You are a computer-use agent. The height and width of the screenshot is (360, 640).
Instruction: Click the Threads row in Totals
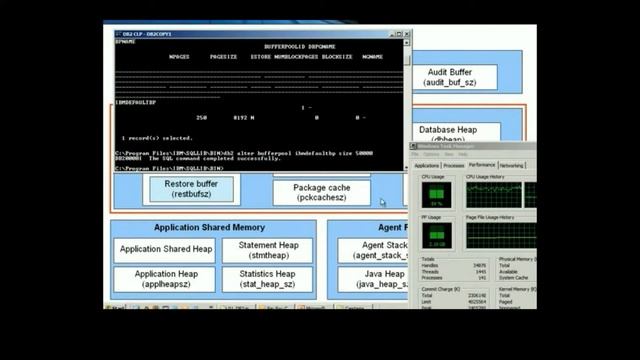coord(453,271)
